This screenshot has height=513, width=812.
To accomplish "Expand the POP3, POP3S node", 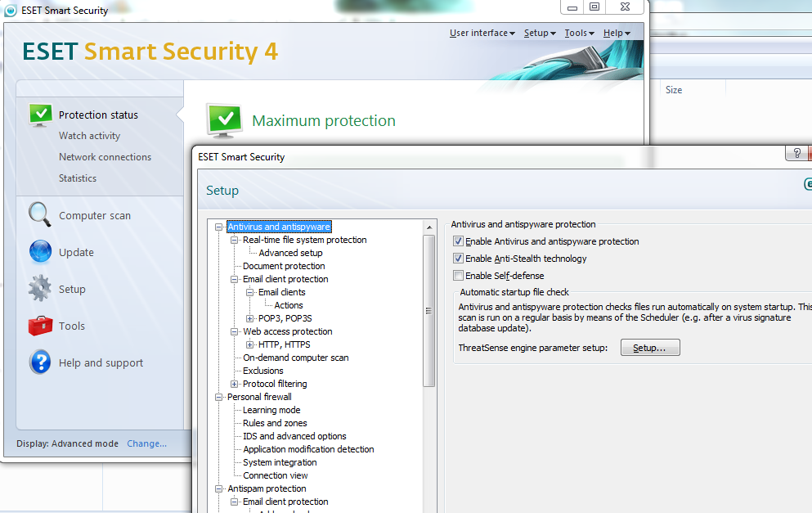I will point(249,319).
